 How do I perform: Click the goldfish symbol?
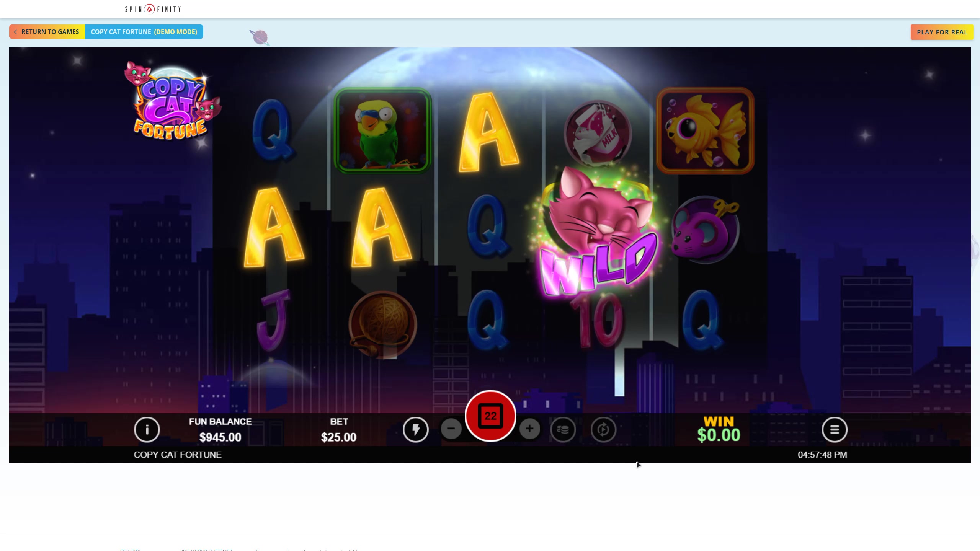click(705, 131)
